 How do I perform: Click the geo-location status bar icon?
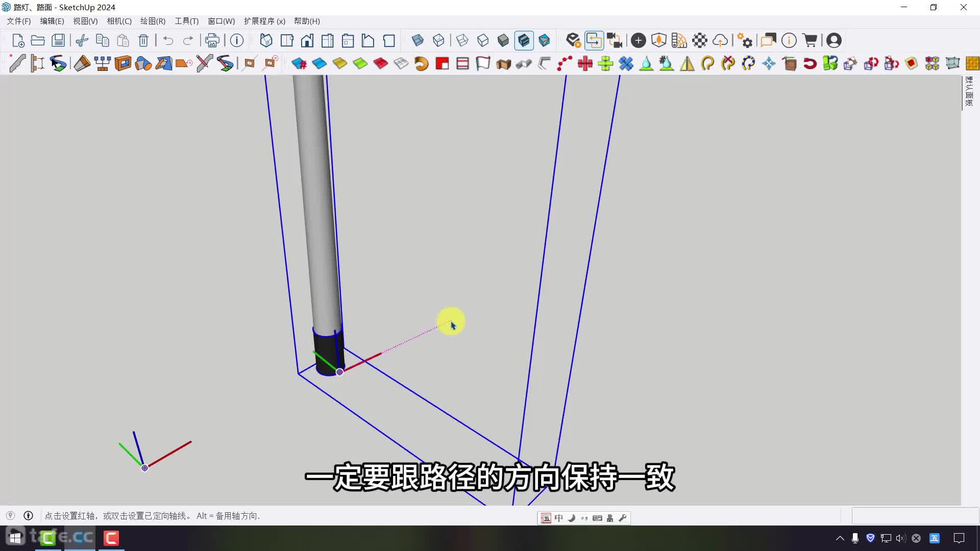point(10,516)
